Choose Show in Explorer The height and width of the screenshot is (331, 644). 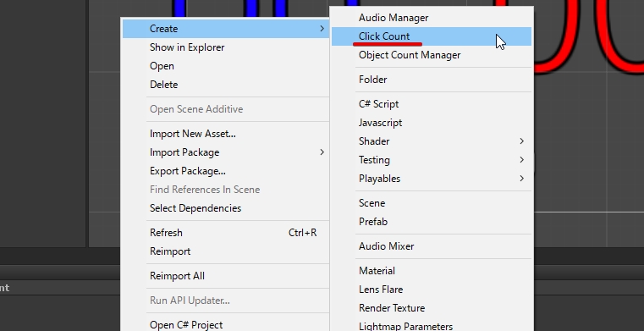click(225, 47)
